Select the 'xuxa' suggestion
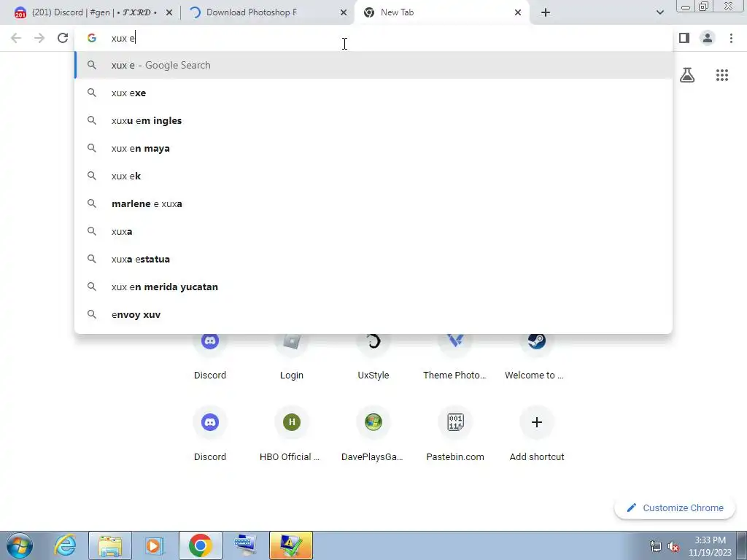Viewport: 747px width, 560px height. click(373, 231)
